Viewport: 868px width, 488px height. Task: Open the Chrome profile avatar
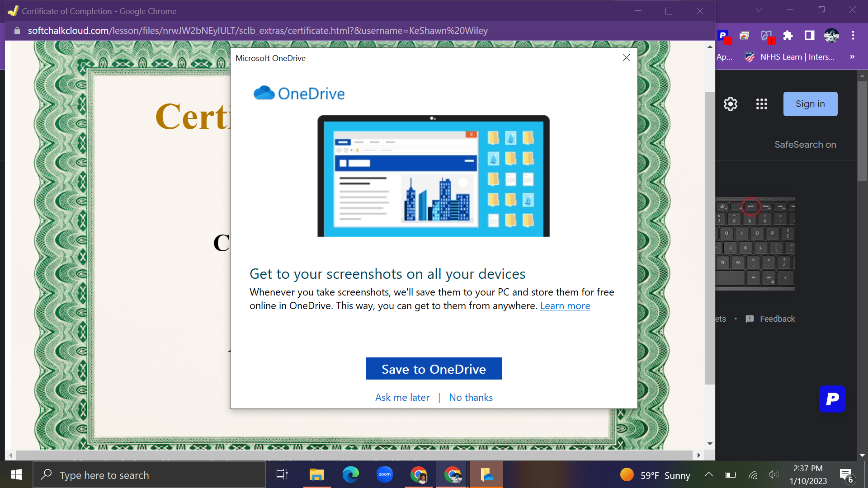click(x=831, y=36)
